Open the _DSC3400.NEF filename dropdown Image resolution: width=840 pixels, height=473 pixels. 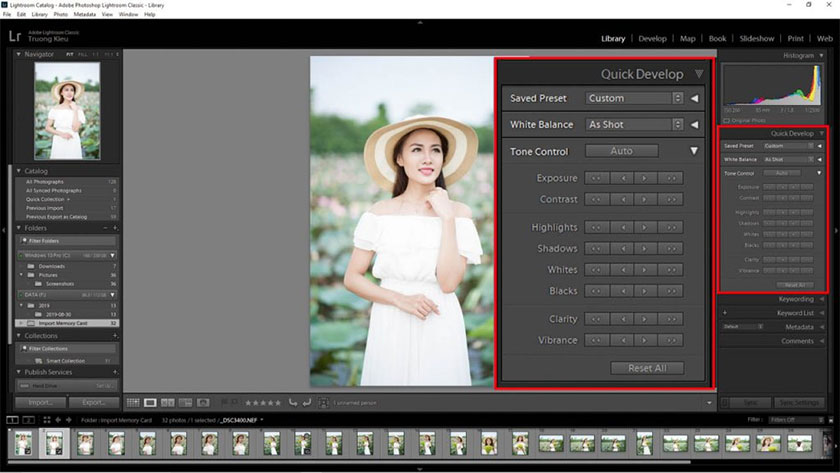click(x=242, y=420)
